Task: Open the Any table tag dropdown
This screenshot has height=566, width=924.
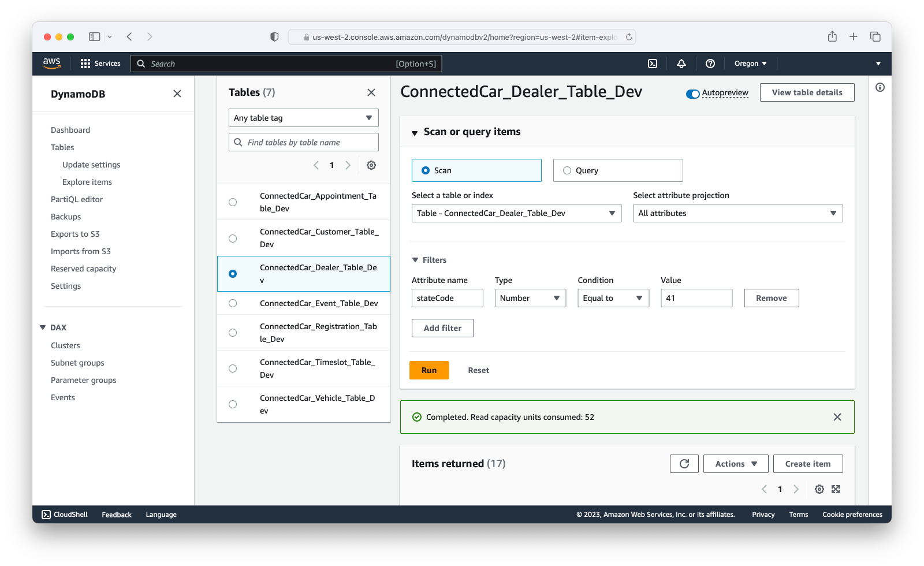Action: (304, 118)
